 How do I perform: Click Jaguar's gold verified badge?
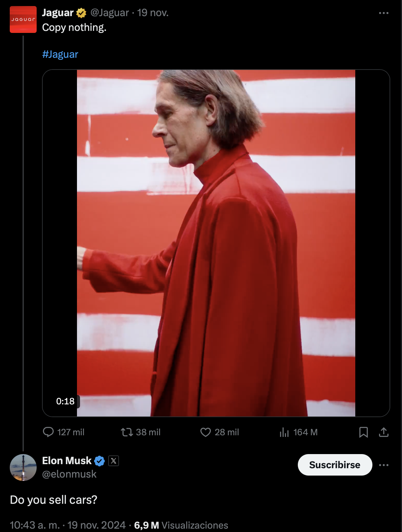tap(81, 13)
